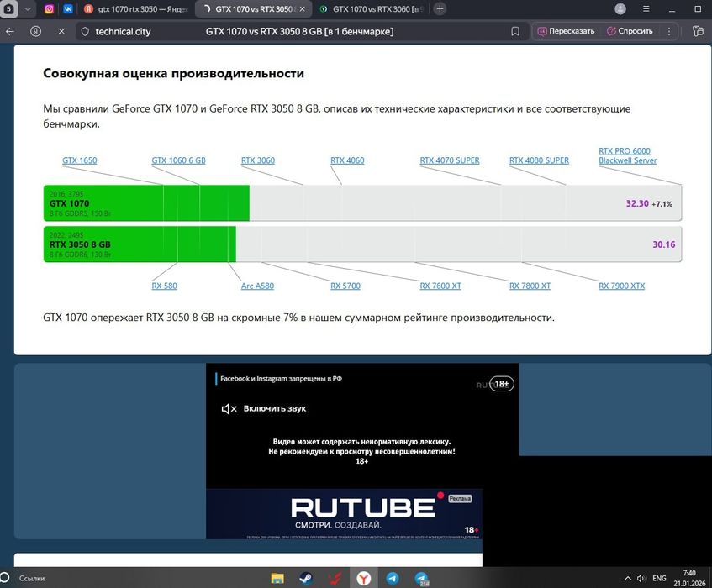Click the RUTUBE ad banner
Image resolution: width=712 pixels, height=588 pixels.
[344, 513]
